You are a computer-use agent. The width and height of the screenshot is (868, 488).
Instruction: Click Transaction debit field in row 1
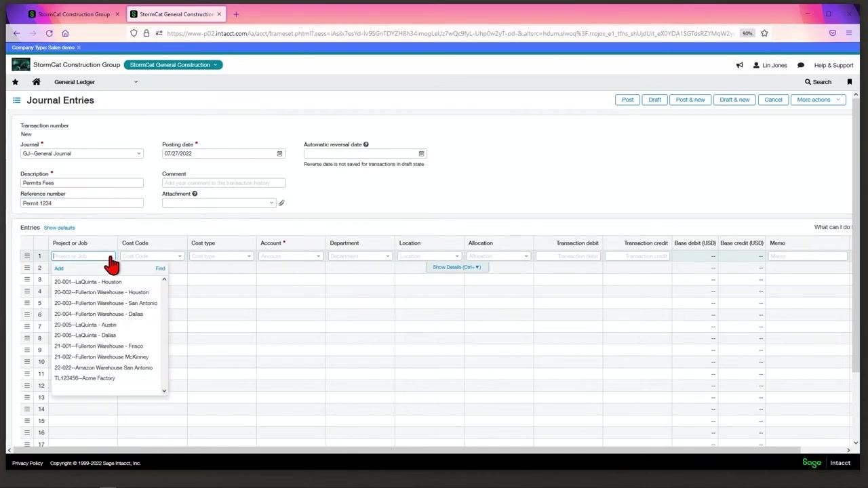pyautogui.click(x=568, y=256)
